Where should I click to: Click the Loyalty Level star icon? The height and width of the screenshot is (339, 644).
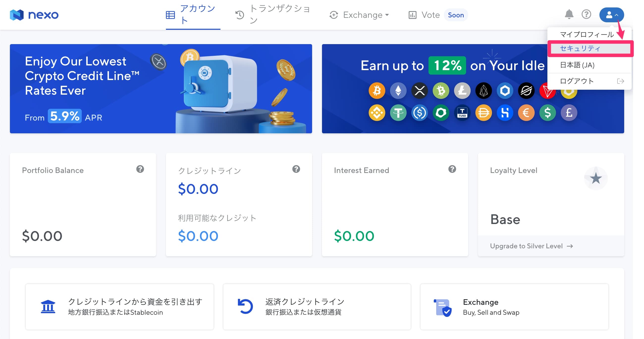tap(596, 178)
